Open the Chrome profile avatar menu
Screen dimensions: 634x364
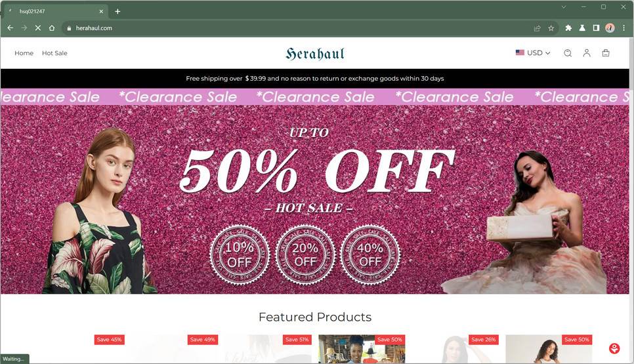coord(610,28)
